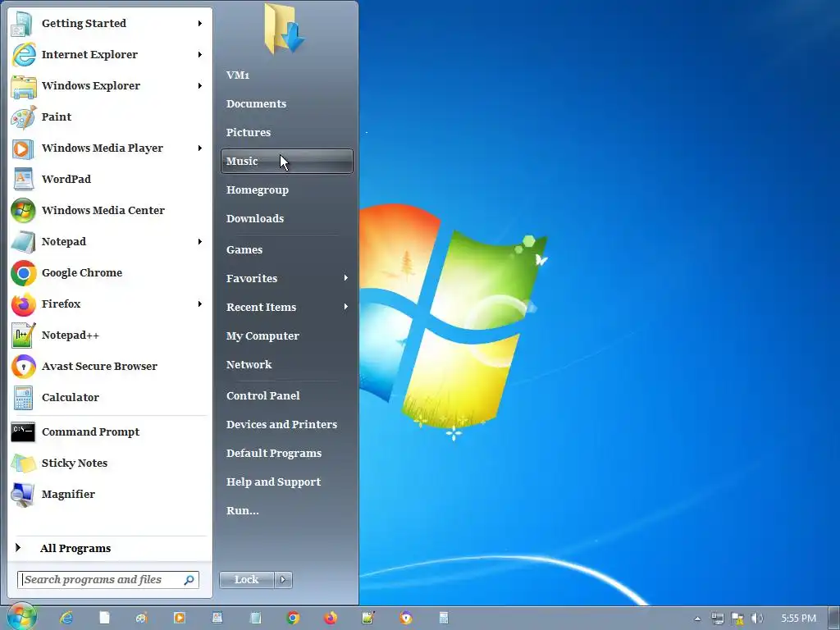The width and height of the screenshot is (840, 630).
Task: Click the Notepad taskbar icon
Action: pyautogui.click(x=255, y=618)
